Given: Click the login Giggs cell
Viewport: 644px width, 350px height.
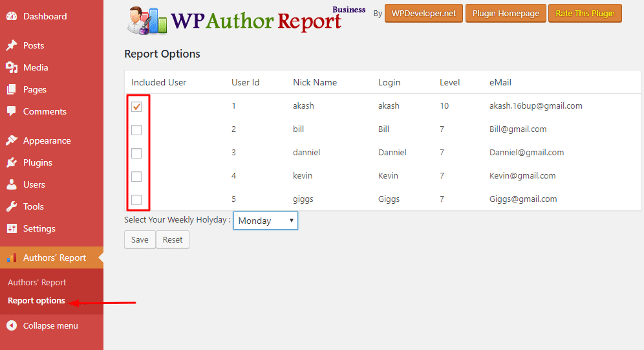Looking at the screenshot, I should coord(389,199).
